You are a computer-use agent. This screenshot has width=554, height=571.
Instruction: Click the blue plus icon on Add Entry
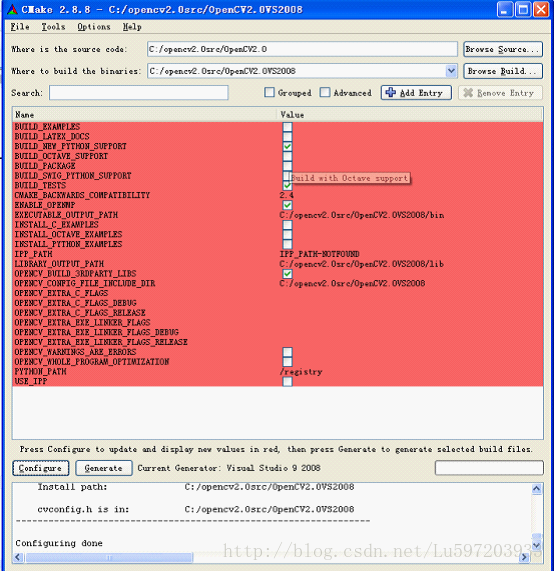tap(390, 92)
